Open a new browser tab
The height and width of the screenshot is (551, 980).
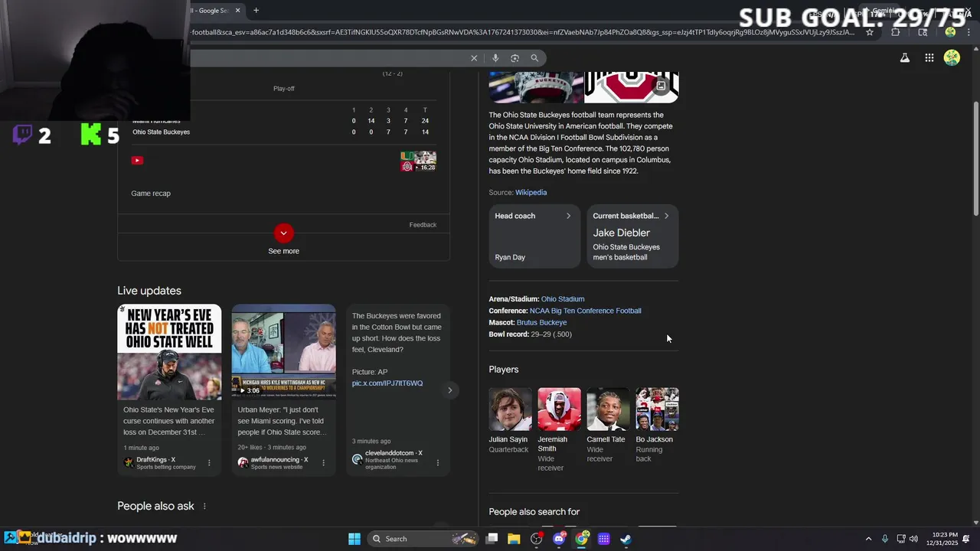coord(256,10)
